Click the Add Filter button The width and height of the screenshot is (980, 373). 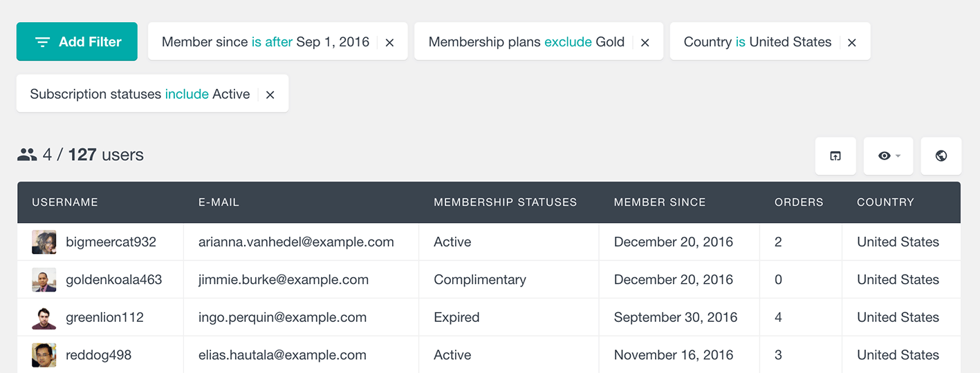click(77, 41)
